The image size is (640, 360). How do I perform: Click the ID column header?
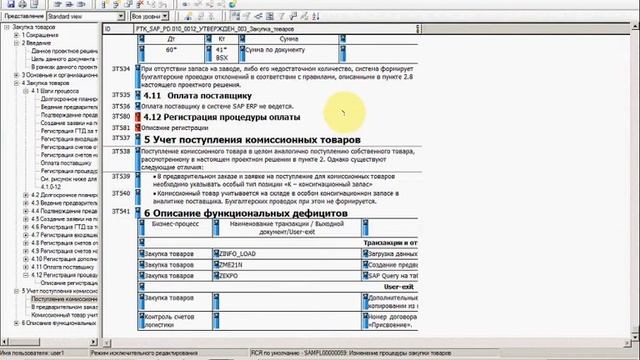point(118,29)
